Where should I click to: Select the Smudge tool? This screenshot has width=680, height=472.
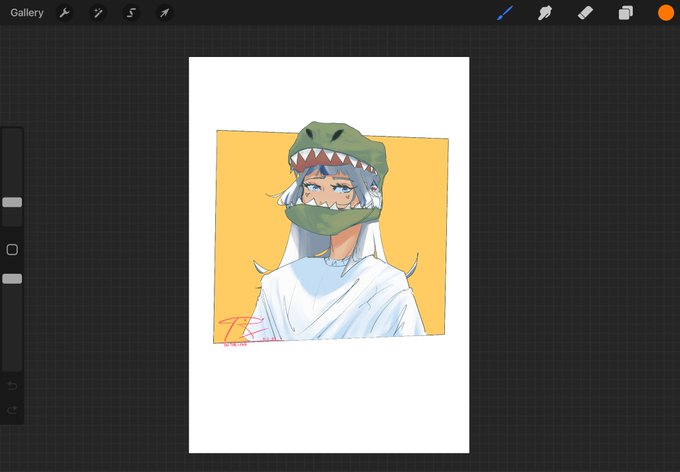(x=545, y=13)
